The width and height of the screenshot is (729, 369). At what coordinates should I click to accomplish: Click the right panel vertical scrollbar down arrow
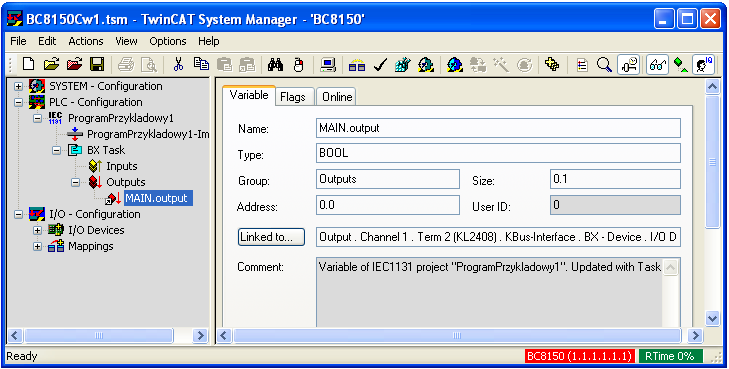[712, 318]
